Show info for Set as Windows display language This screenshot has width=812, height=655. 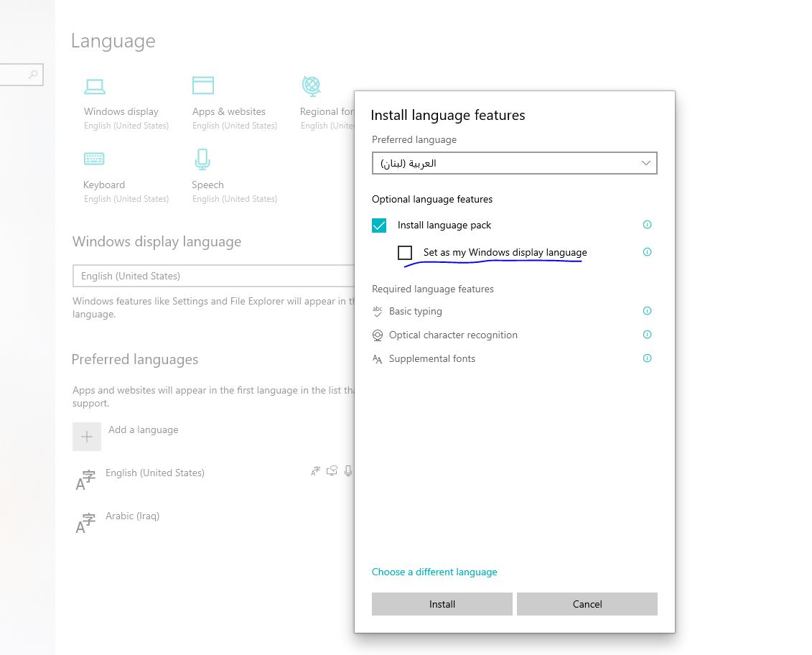(647, 252)
